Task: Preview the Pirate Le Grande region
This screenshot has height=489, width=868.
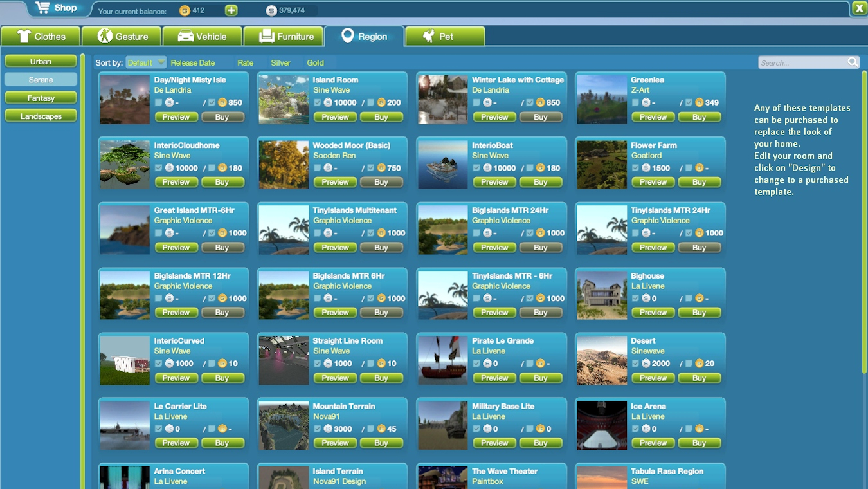Action: [494, 378]
